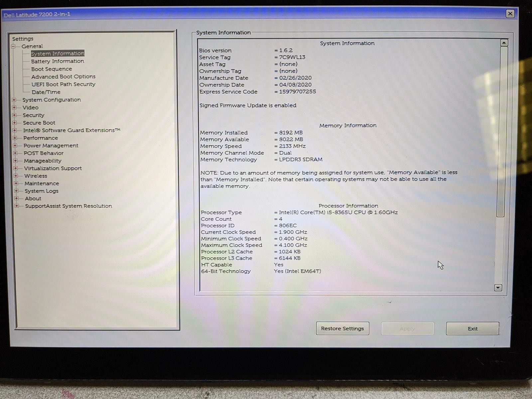The height and width of the screenshot is (399, 532).
Task: Click the scroll up arrow
Action: point(504,43)
